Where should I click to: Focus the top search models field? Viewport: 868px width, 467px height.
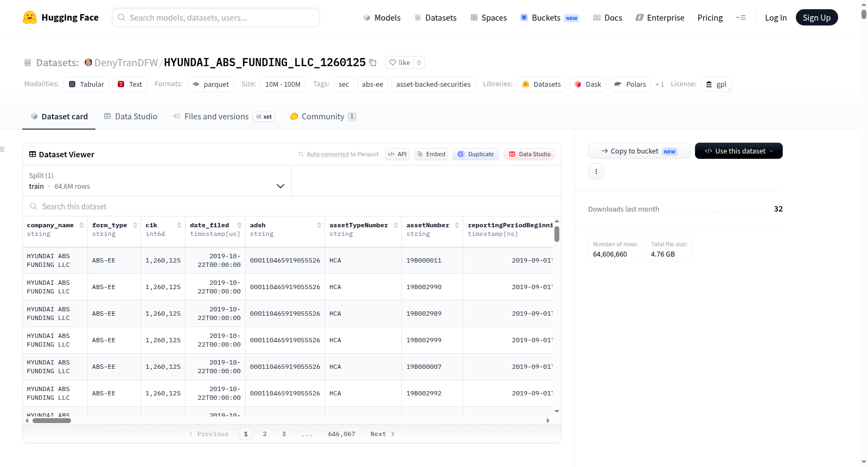[216, 17]
